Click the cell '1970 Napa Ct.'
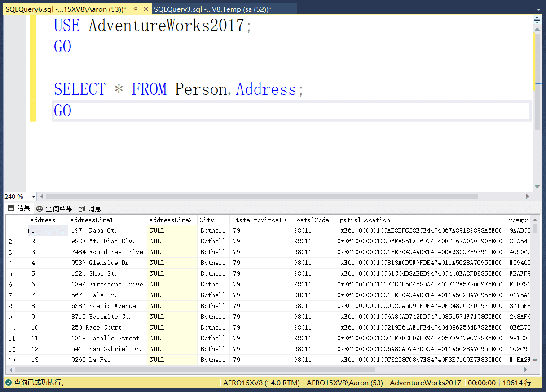The width and height of the screenshot is (546, 392). [x=107, y=230]
